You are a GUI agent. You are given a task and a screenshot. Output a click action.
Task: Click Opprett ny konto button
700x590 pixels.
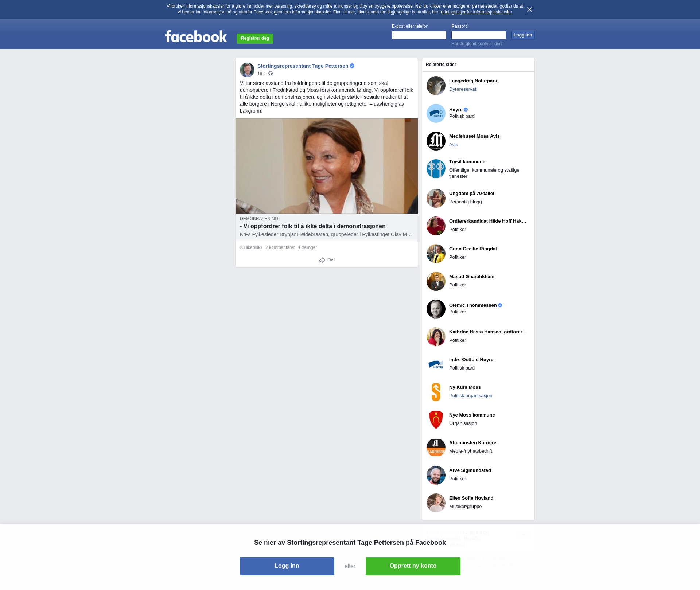click(x=413, y=566)
